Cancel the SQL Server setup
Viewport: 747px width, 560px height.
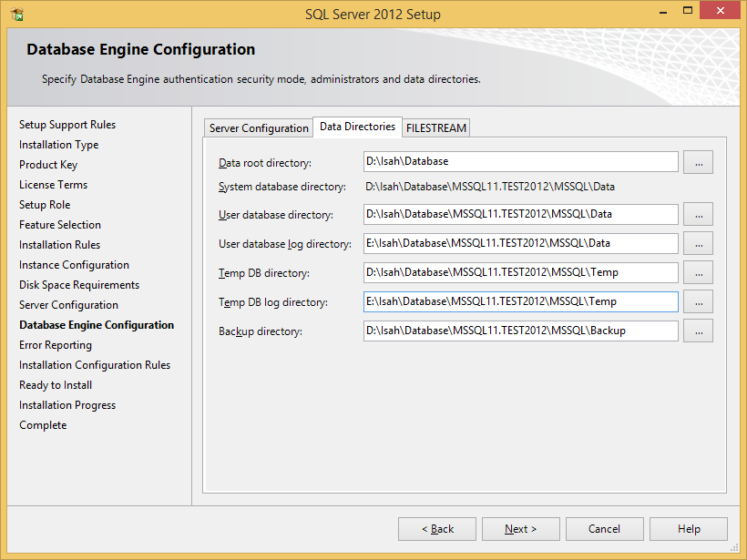pos(605,529)
